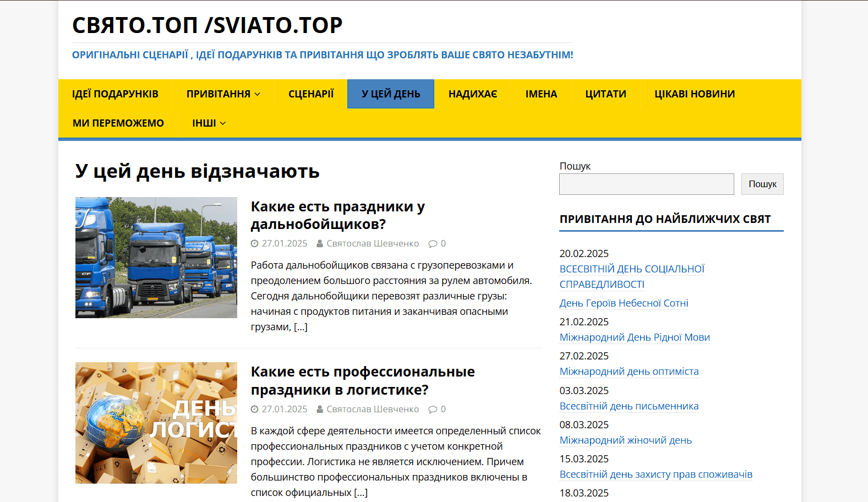
Task: Open the ІМЕНА menu item
Action: (541, 94)
